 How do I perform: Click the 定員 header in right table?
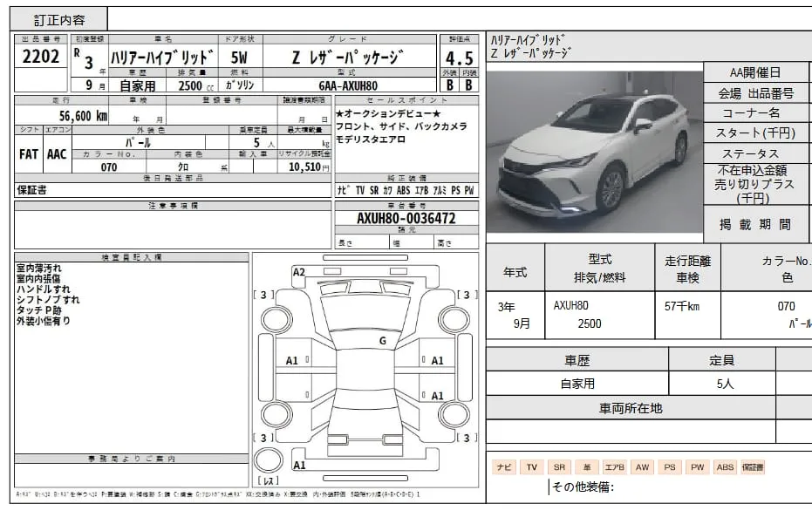click(722, 360)
